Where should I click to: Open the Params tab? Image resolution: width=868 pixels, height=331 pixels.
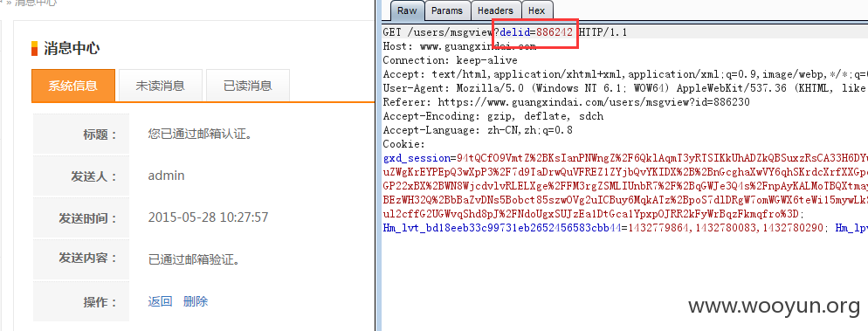click(447, 10)
